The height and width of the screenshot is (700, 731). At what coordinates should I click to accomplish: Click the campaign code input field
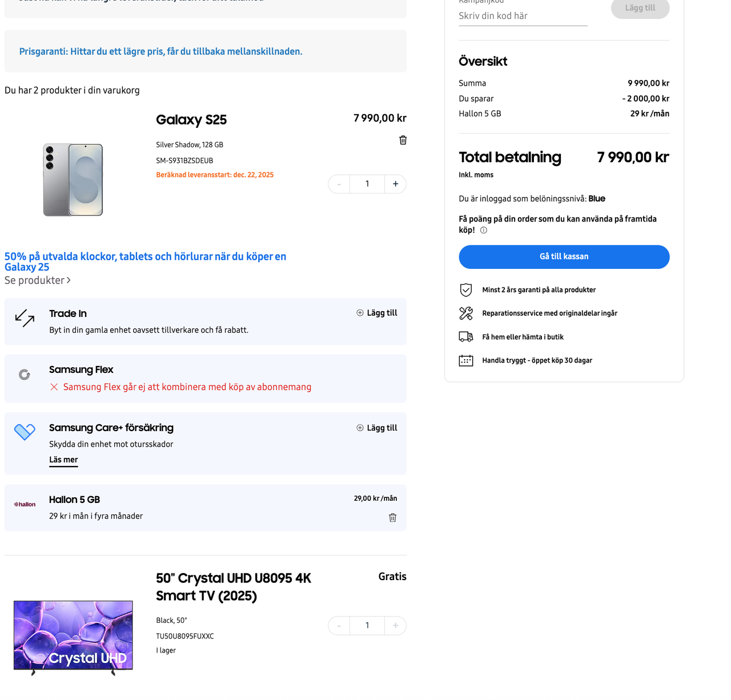click(523, 16)
